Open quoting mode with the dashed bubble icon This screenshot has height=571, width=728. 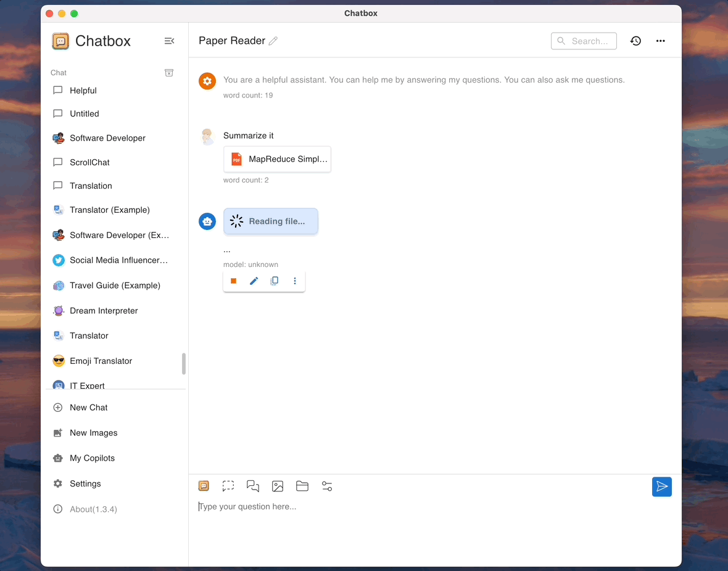[x=228, y=486]
